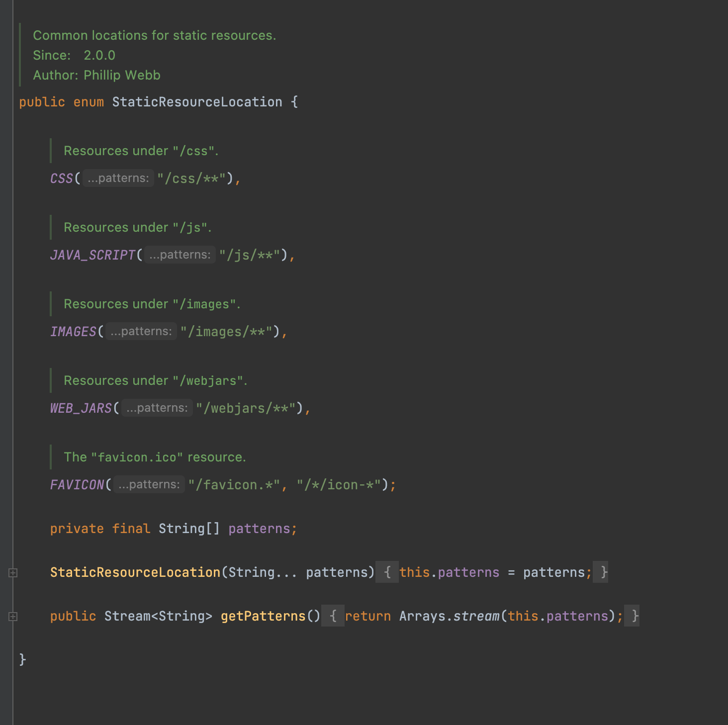Click the 'Author: Phillip Webb' doc line

(x=97, y=75)
